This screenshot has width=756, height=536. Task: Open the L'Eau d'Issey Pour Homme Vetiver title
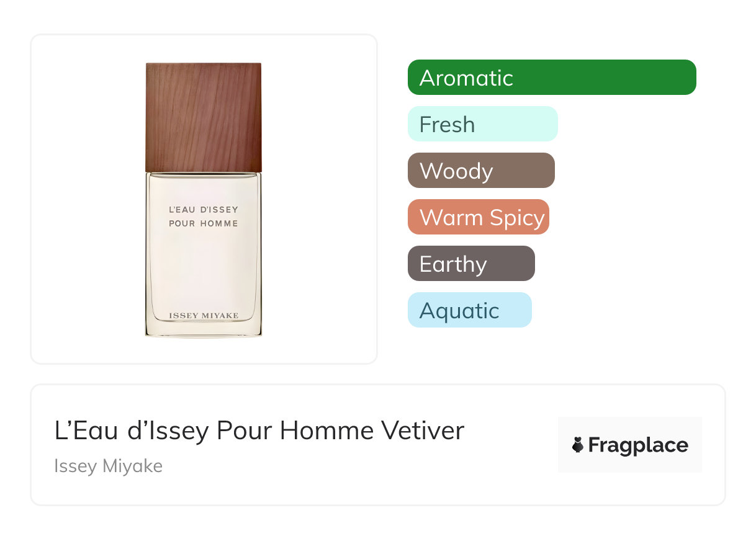point(259,431)
